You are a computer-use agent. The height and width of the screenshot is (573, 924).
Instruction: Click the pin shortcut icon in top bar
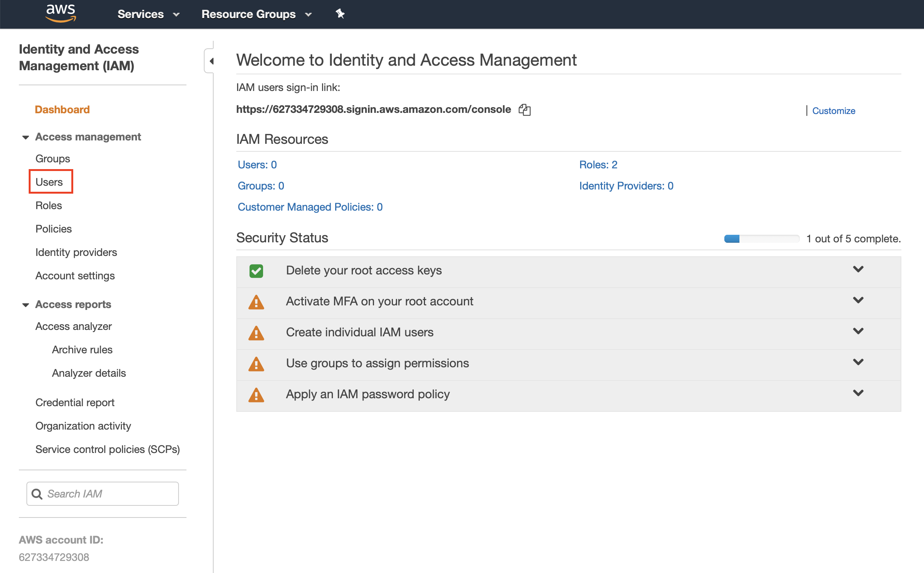pyautogui.click(x=340, y=14)
